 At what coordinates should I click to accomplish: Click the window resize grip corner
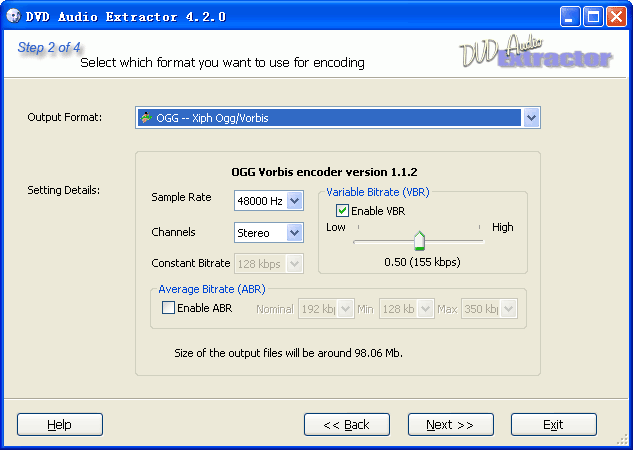[x=623, y=440]
